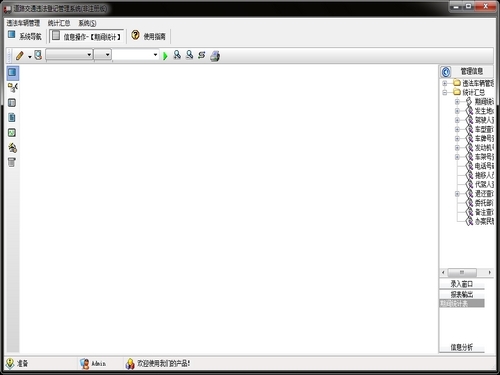Select the 车架号 tree item
Image resolution: width=500 pixels, height=375 pixels.
click(484, 157)
